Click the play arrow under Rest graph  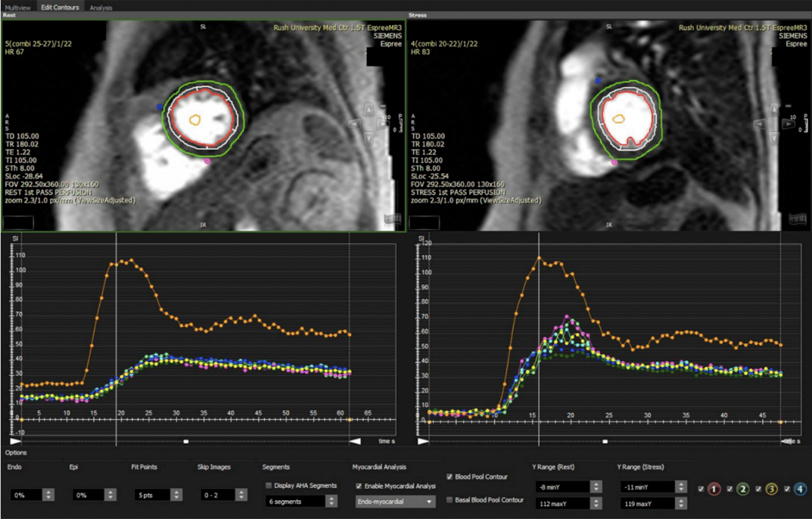pos(16,441)
